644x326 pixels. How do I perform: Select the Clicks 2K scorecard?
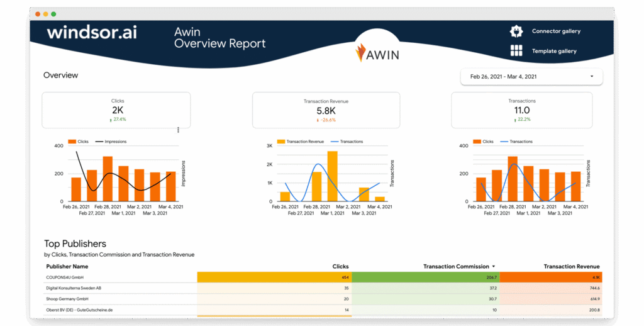[116, 110]
